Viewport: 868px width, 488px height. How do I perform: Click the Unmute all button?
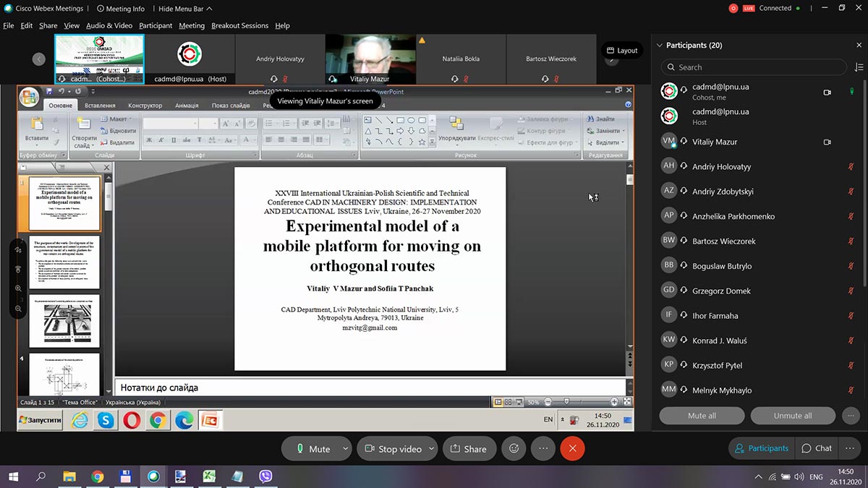point(792,416)
